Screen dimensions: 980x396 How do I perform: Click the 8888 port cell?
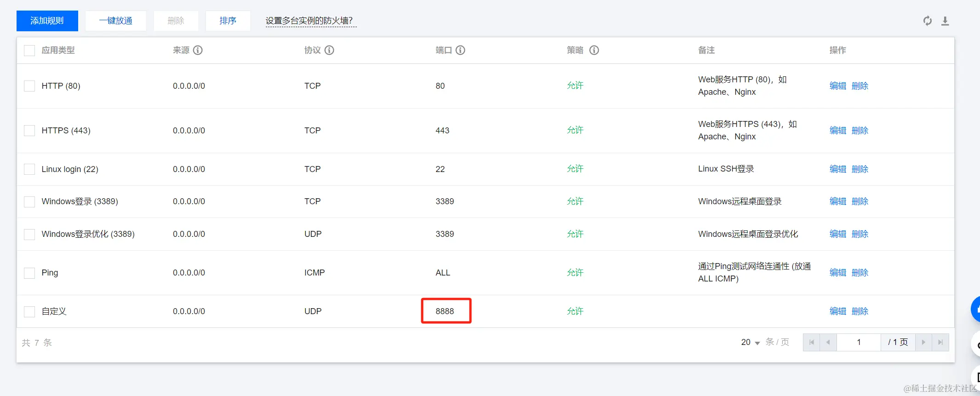(x=445, y=311)
